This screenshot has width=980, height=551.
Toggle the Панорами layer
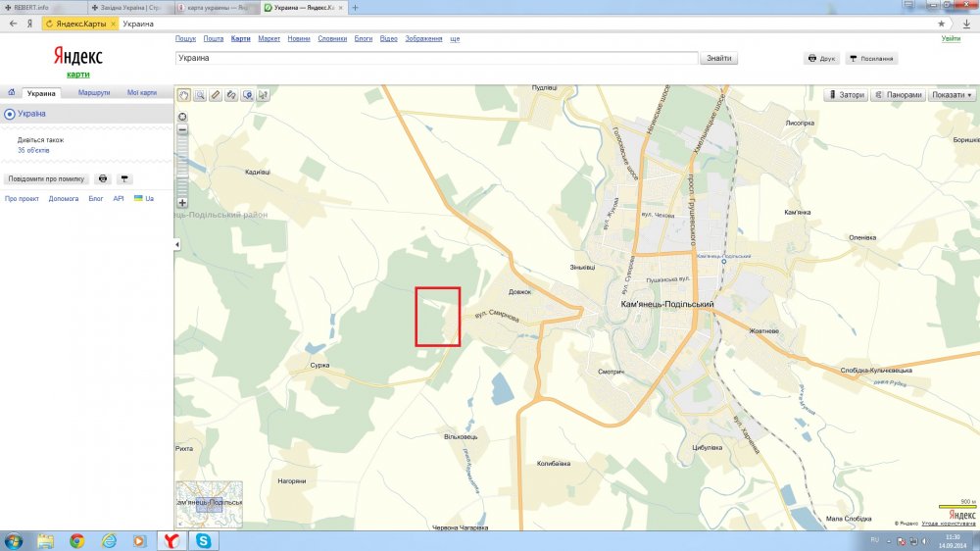pos(898,95)
